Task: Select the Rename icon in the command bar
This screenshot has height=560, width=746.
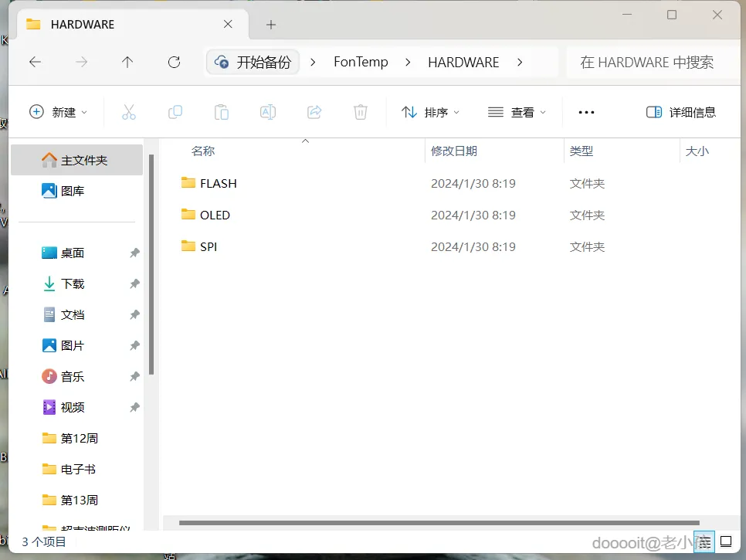Action: pos(268,112)
